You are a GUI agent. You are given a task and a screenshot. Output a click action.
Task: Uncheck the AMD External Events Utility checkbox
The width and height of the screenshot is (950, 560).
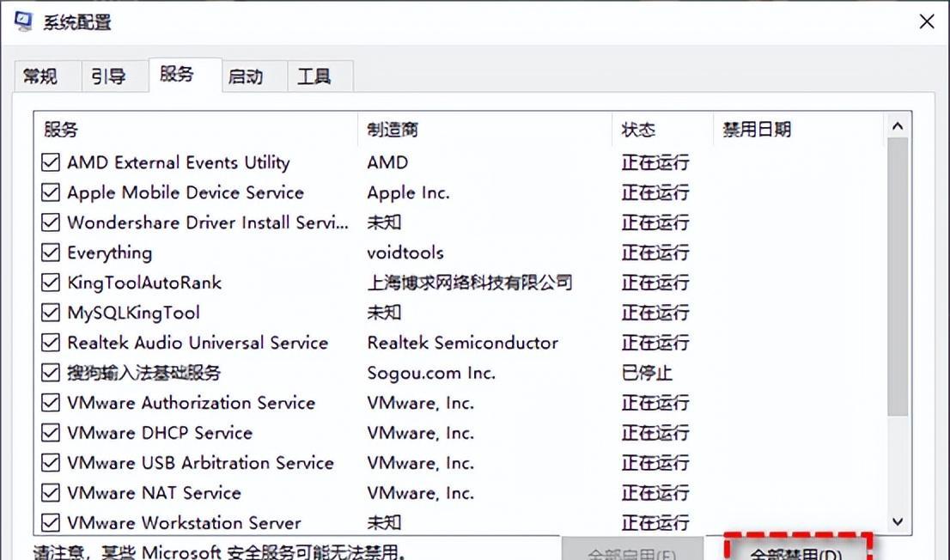click(51, 162)
